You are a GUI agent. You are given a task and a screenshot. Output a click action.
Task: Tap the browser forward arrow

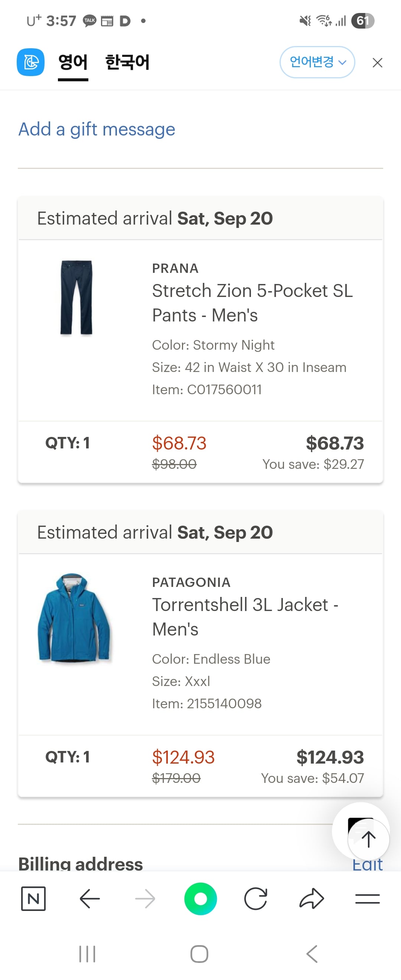coord(145,899)
